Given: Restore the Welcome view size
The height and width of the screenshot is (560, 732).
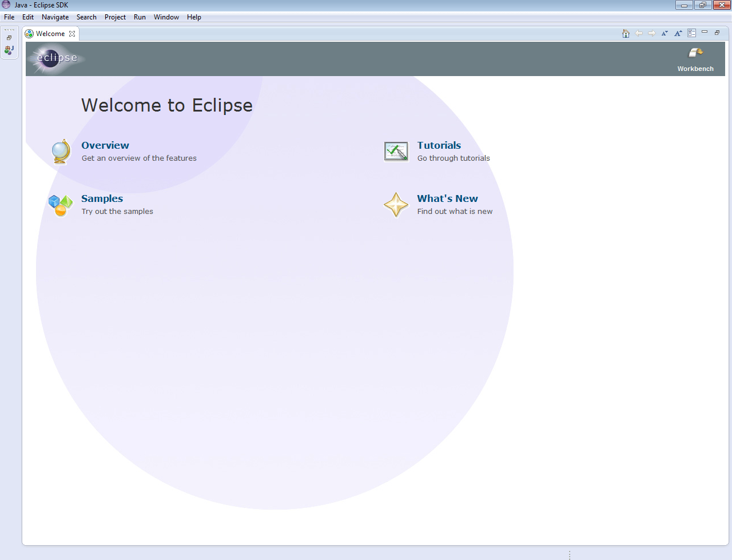Looking at the screenshot, I should 717,33.
